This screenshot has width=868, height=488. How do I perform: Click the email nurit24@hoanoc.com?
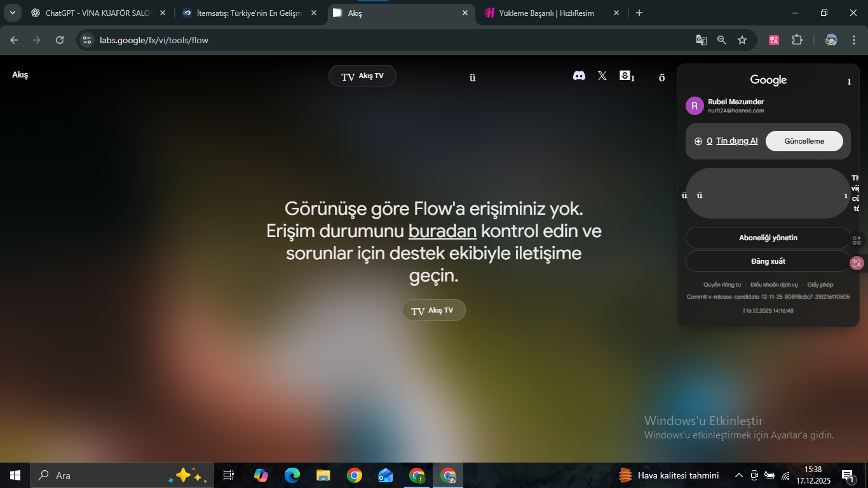tap(736, 111)
